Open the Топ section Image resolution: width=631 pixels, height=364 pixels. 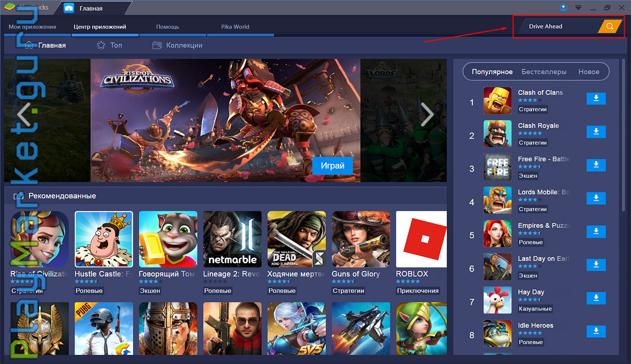pyautogui.click(x=116, y=45)
